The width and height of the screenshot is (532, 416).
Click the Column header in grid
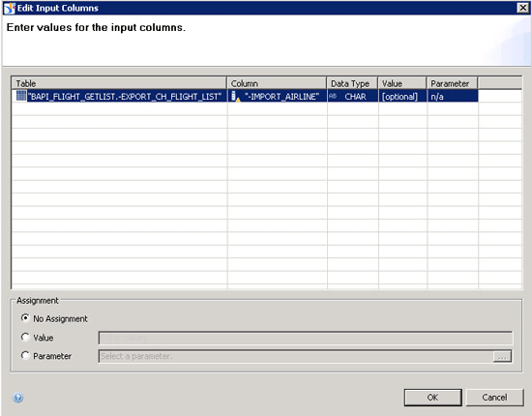[277, 83]
